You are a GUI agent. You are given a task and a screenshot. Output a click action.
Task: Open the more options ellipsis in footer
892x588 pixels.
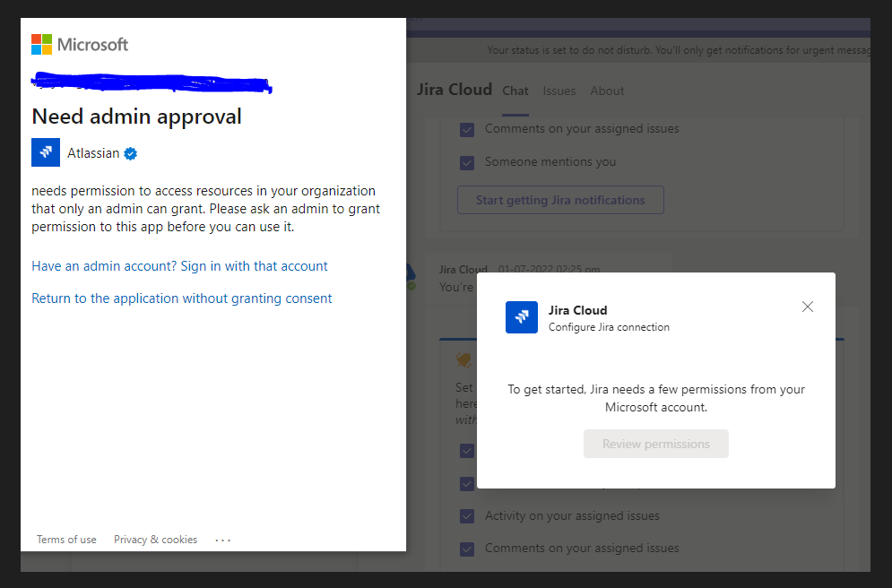[223, 540]
